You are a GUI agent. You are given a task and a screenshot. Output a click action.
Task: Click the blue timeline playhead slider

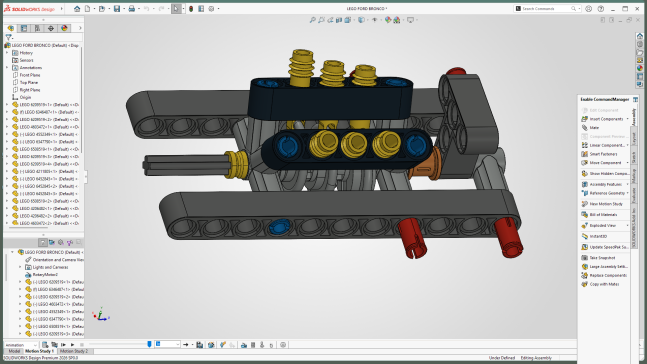pos(149,344)
